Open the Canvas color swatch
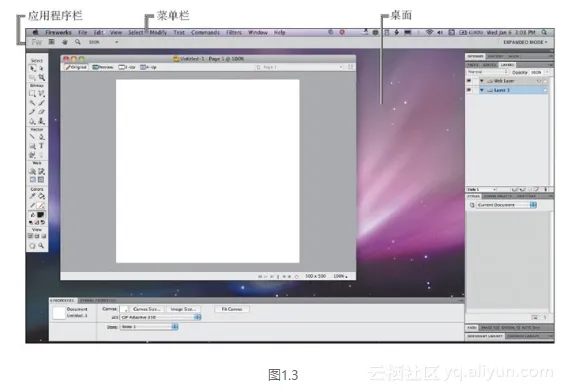 coord(124,309)
